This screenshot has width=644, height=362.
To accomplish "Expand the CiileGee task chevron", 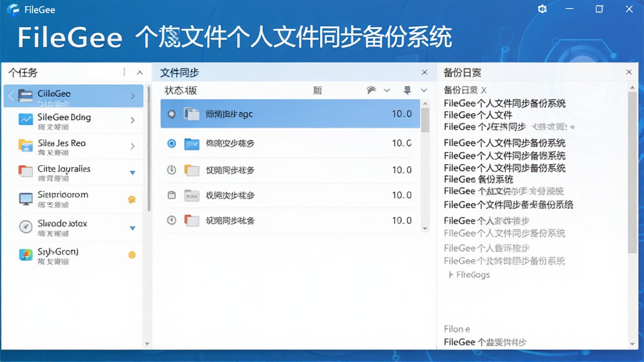I will pos(133,96).
